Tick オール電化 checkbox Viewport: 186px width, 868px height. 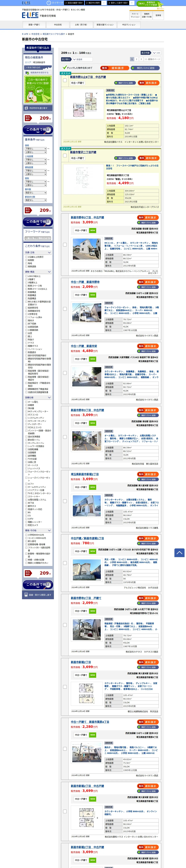[26, 402]
